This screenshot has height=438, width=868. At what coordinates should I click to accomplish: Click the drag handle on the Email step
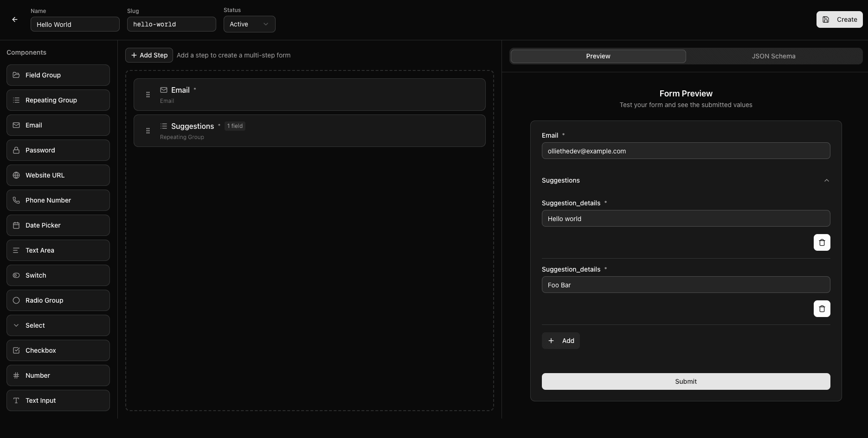148,94
